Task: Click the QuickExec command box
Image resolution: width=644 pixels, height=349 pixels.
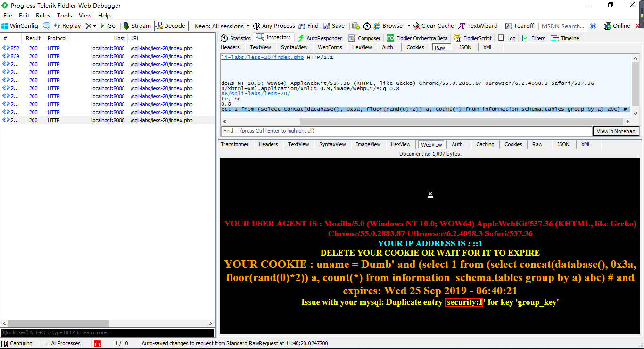Action: [x=107, y=332]
